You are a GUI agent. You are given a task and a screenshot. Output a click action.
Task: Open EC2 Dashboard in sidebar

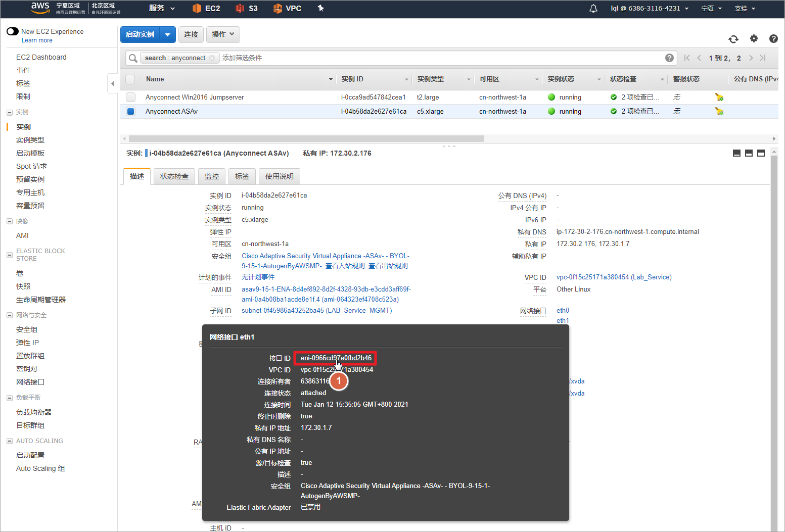click(x=41, y=57)
